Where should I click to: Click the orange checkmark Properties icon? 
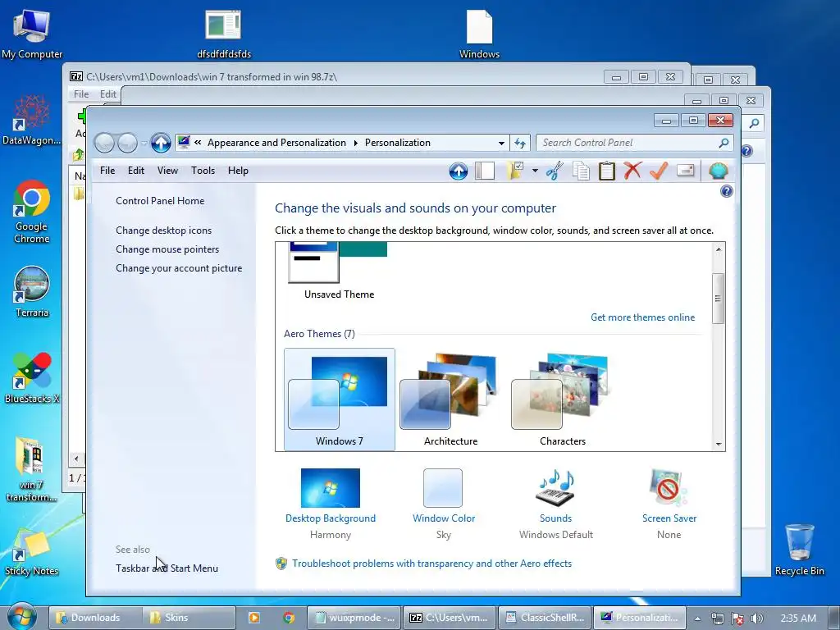click(x=659, y=171)
